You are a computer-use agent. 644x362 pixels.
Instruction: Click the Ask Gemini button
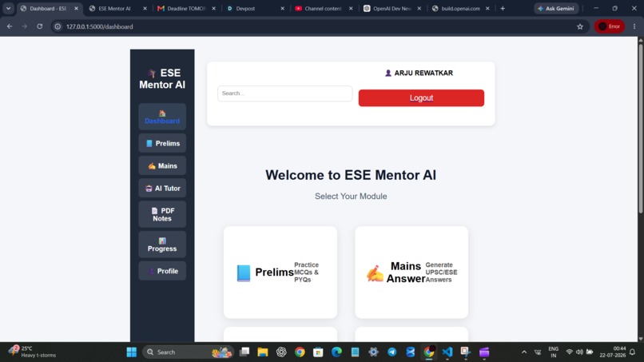click(x=556, y=8)
